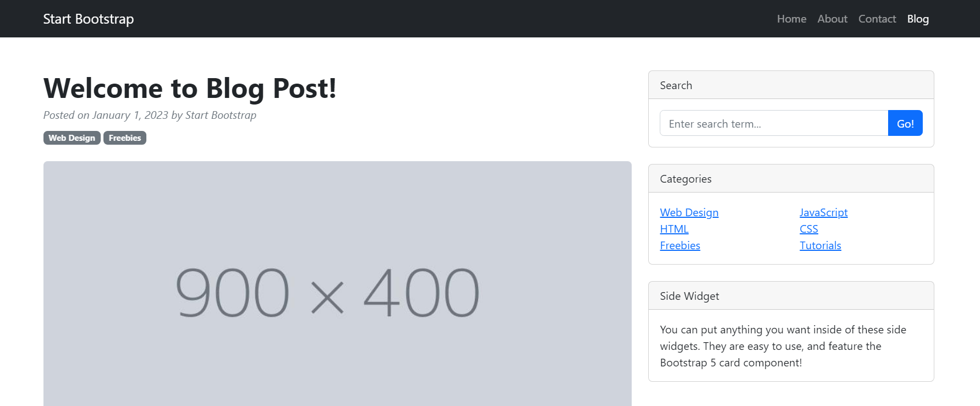Open the Home nav link

point(791,19)
